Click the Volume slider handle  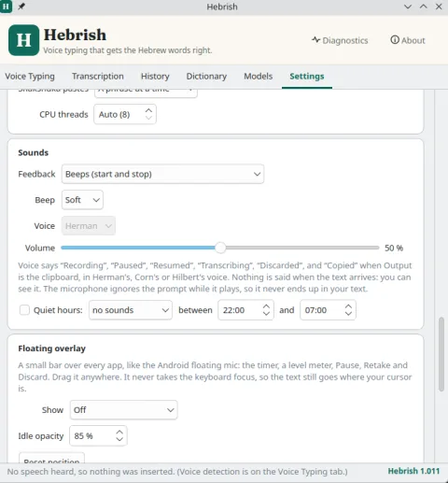(x=220, y=248)
